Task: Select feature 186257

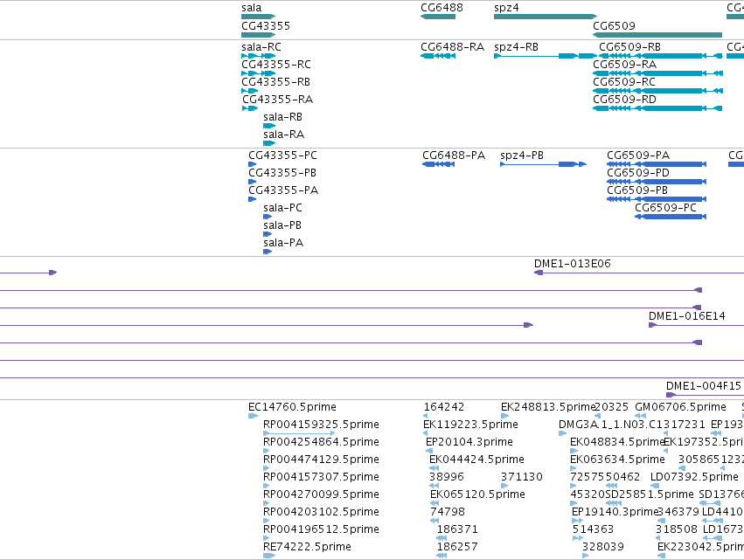Action: 442,556
